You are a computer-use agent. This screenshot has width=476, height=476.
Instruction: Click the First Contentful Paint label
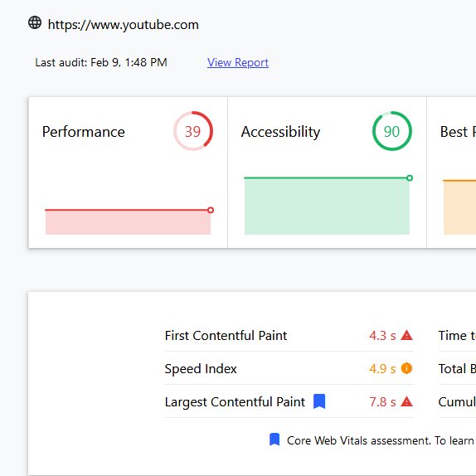[x=226, y=336]
